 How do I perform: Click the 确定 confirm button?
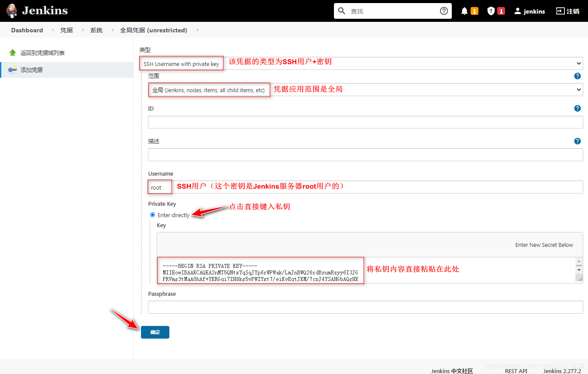click(x=155, y=332)
